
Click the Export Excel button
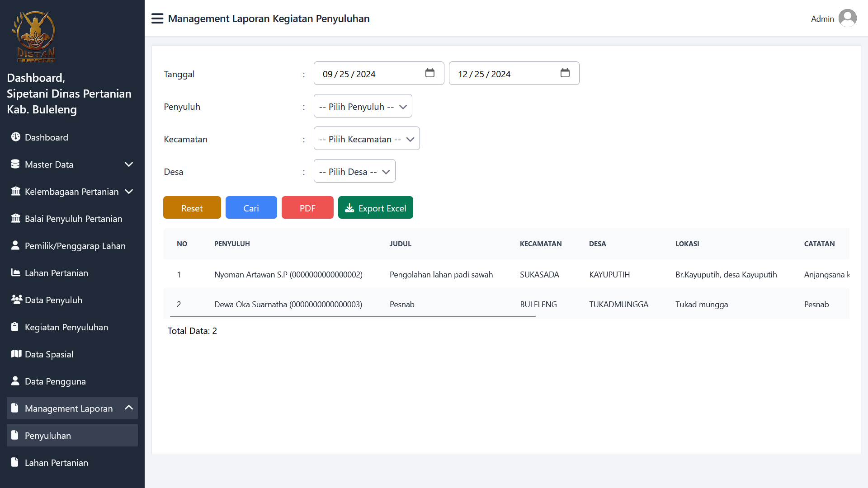tap(375, 208)
